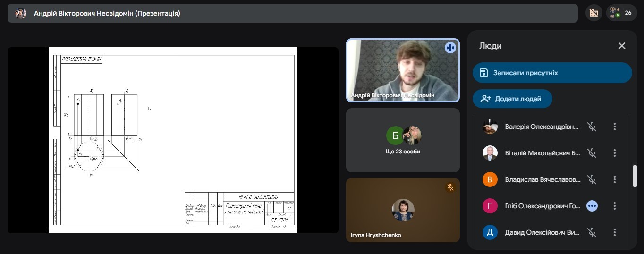Open more options for Віталій Миколайович
644x254 pixels.
click(615, 153)
